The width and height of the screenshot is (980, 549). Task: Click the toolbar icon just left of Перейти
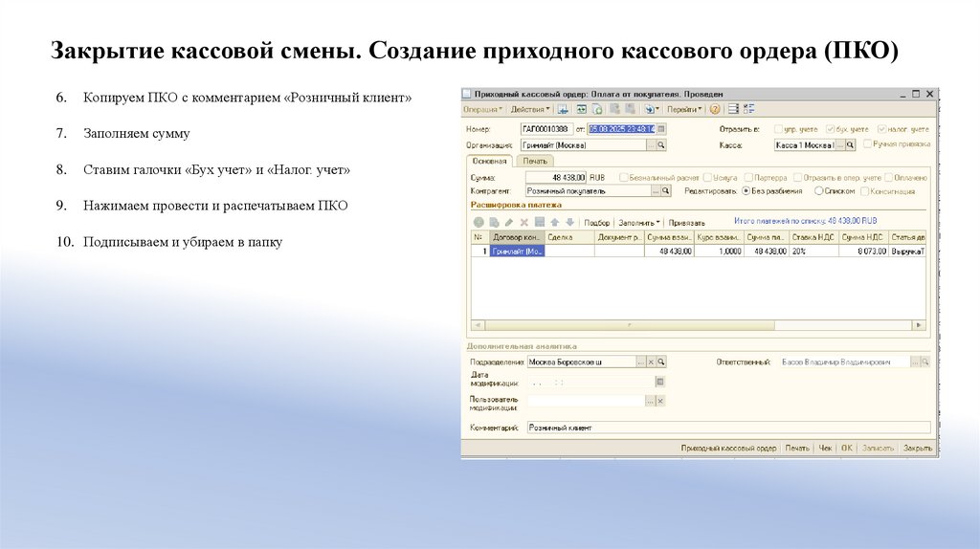click(651, 109)
